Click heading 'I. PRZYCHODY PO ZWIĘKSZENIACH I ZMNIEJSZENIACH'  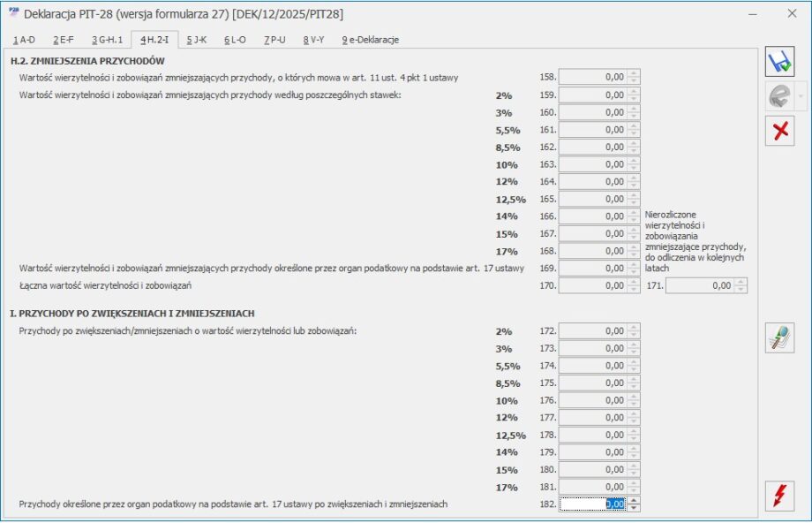[x=132, y=314]
